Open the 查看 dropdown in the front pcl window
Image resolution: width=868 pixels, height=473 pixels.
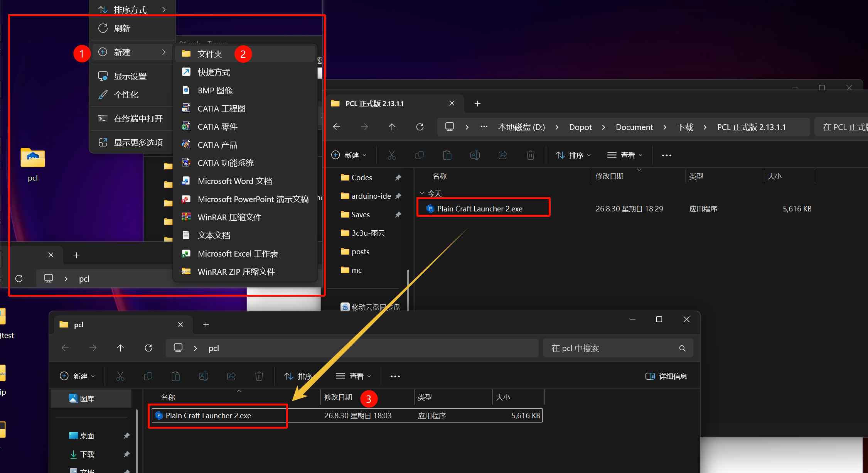point(353,376)
